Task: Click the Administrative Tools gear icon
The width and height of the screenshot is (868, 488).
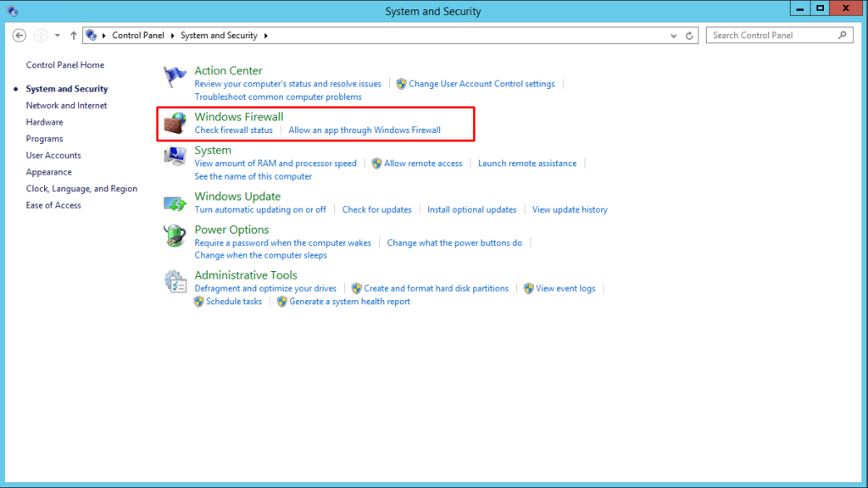Action: pos(175,281)
